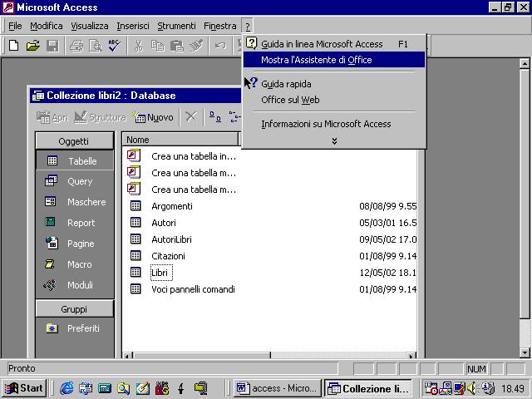
Task: Click the list horizontal scroll left arrow
Action: point(127,356)
